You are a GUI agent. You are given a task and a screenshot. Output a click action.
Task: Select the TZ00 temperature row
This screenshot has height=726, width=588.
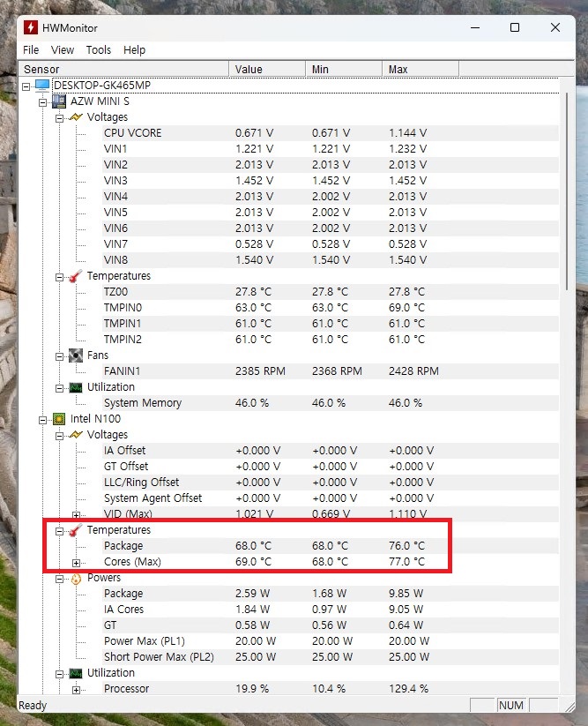click(x=331, y=292)
